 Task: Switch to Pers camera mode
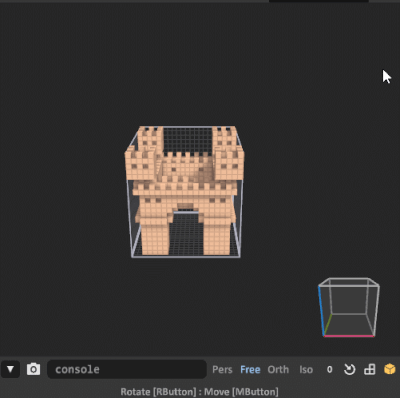[x=222, y=370]
